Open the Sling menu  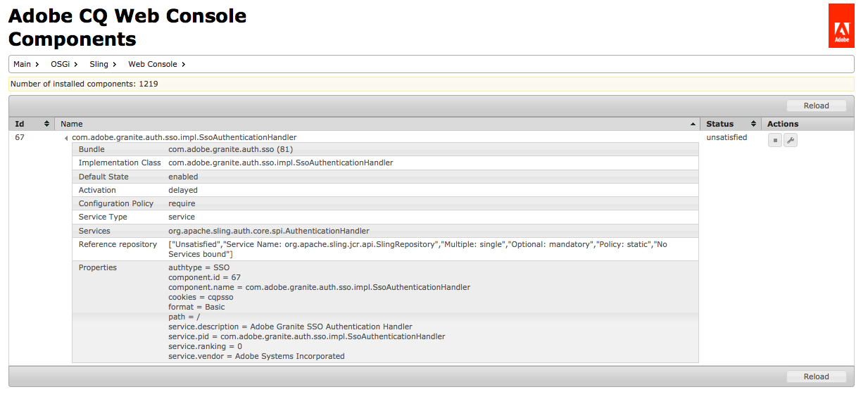point(103,64)
